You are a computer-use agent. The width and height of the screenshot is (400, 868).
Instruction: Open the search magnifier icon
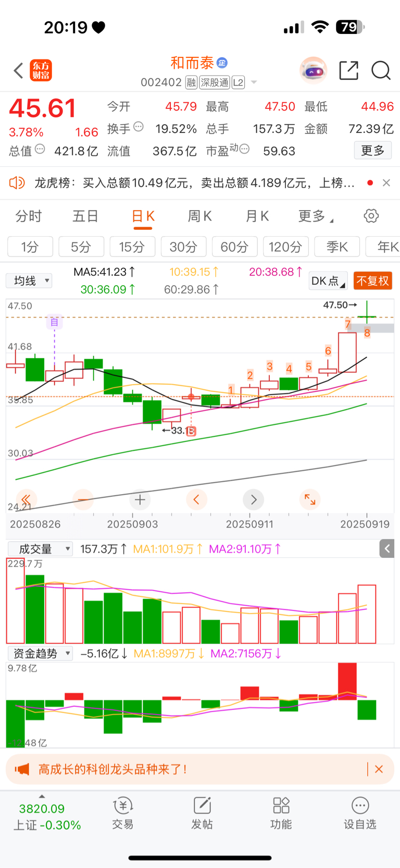coord(381,70)
